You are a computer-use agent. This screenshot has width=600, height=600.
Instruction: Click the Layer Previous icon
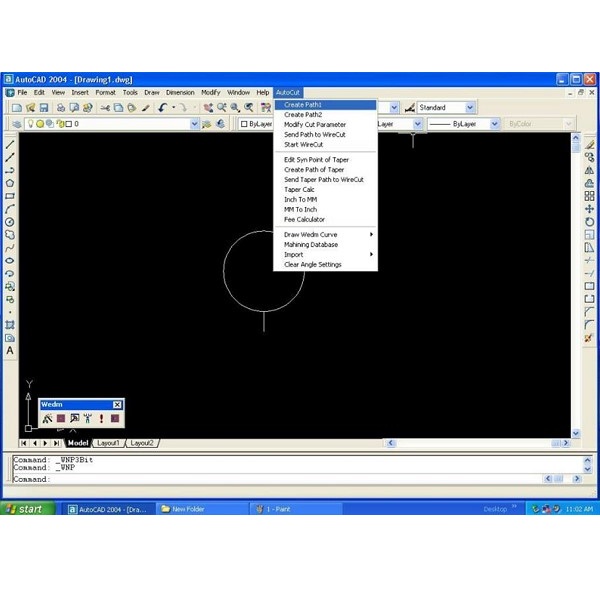pyautogui.click(x=220, y=124)
